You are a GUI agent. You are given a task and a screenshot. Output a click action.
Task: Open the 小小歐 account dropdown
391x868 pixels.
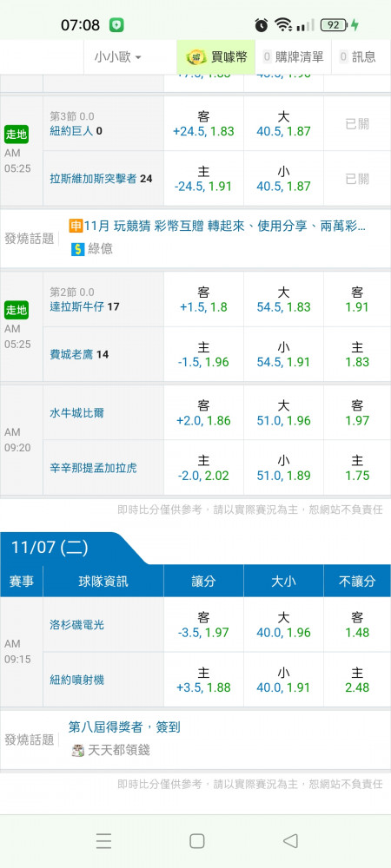click(x=117, y=56)
